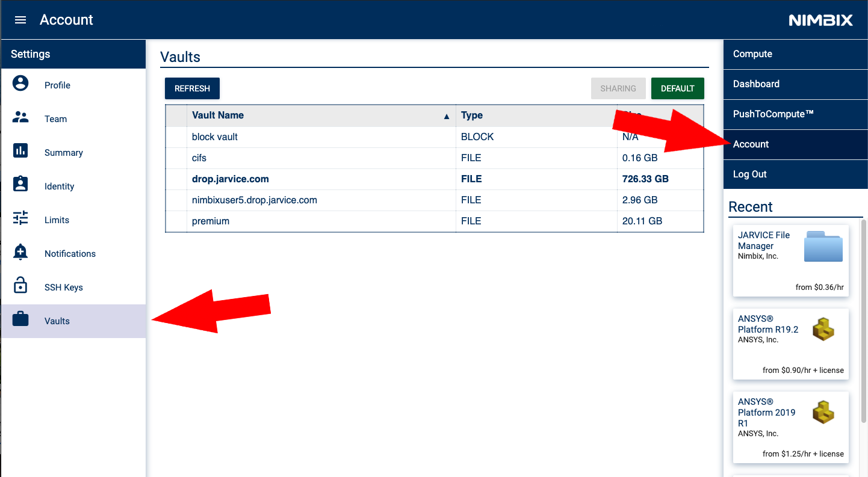Click the JARVICE File Manager folder icon
This screenshot has height=477, width=868.
[x=823, y=245]
